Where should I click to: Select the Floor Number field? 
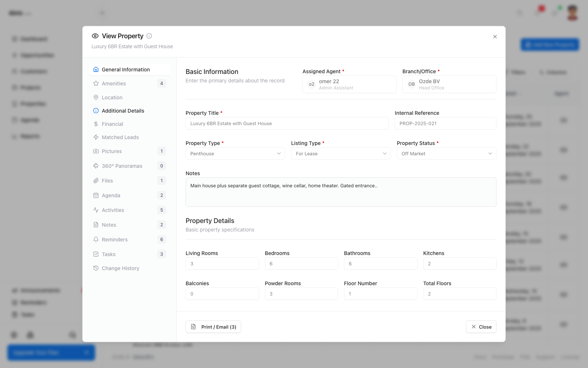[x=381, y=294]
